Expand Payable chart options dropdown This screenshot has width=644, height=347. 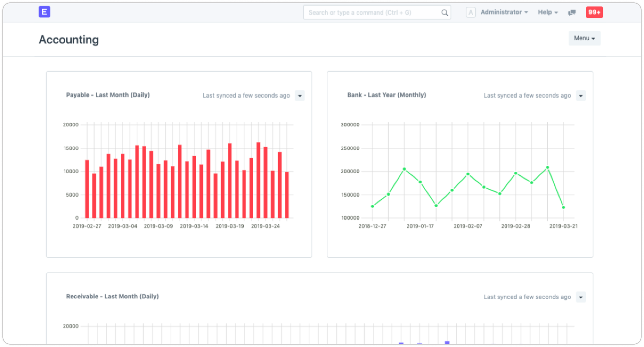coord(300,96)
